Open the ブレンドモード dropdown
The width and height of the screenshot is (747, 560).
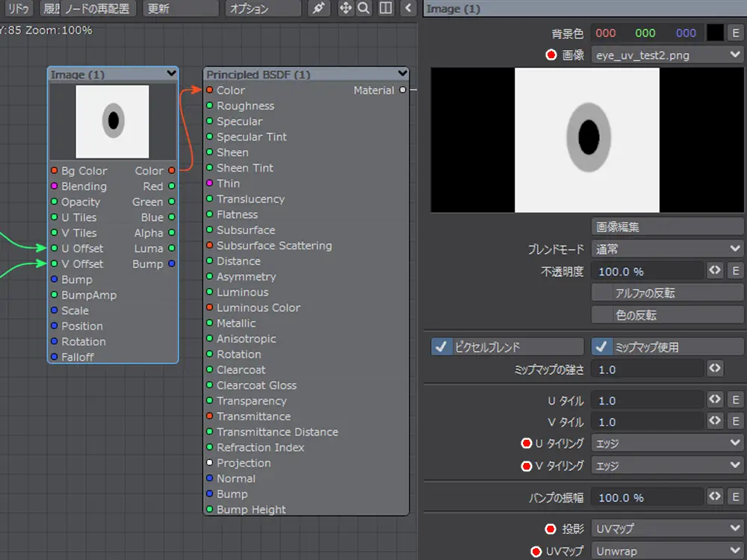pyautogui.click(x=666, y=249)
